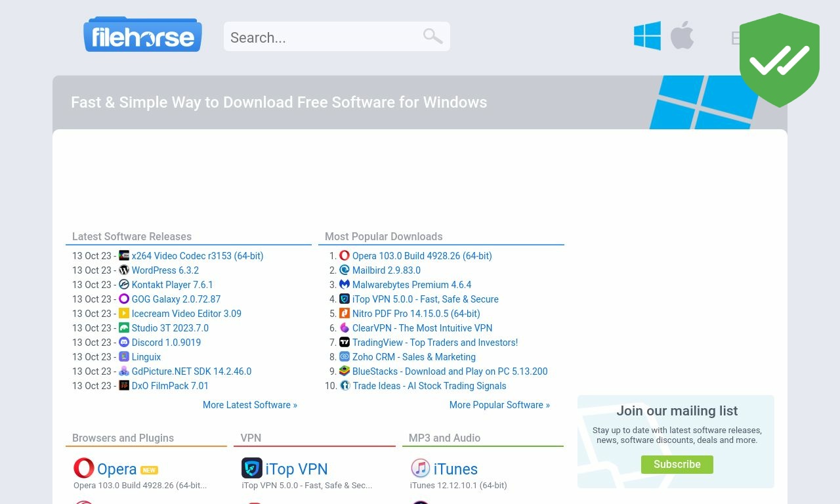Click the Most Popular Downloads heading

point(384,236)
